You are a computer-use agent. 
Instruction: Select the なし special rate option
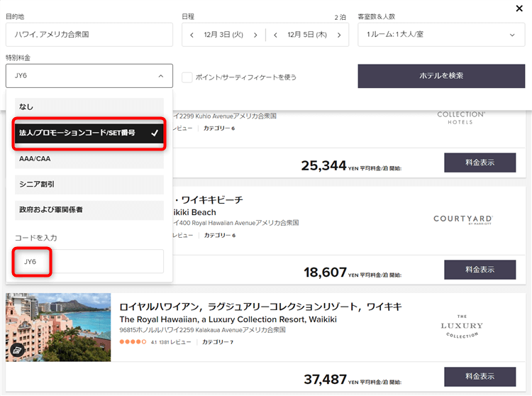coord(89,106)
